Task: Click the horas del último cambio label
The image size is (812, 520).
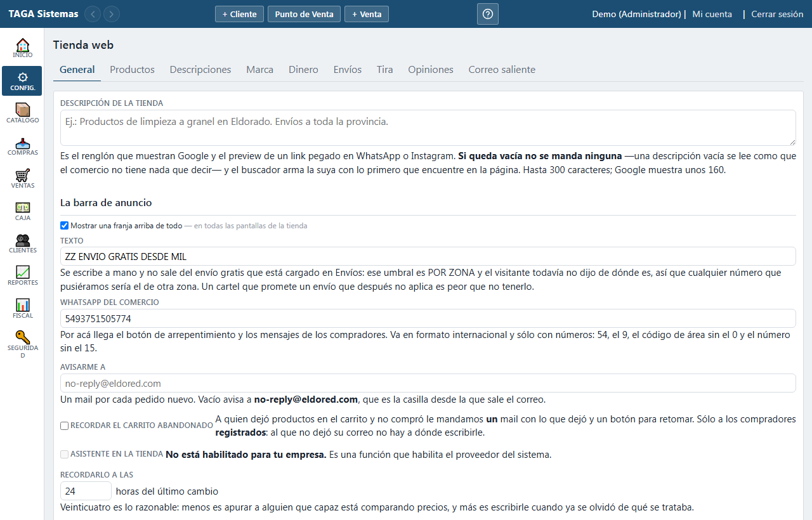Action: [167, 491]
